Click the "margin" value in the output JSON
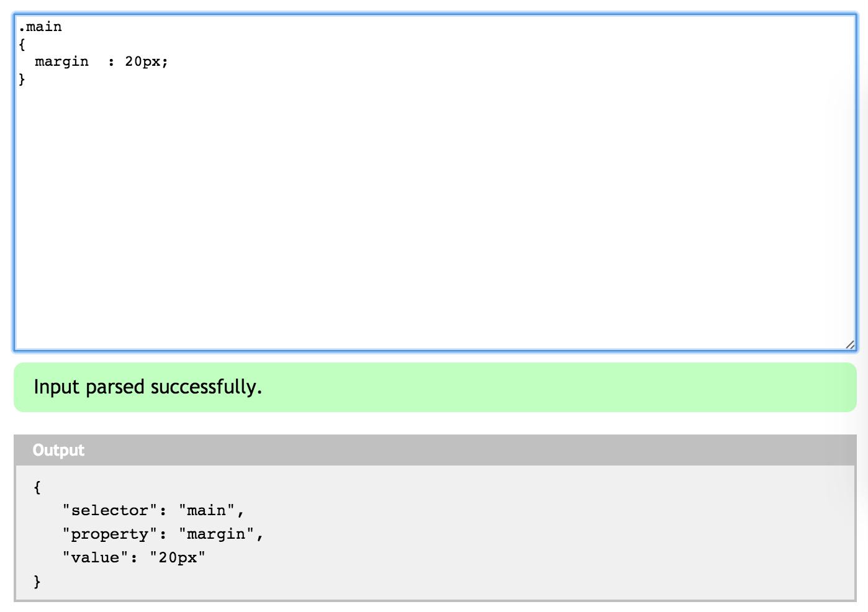The height and width of the screenshot is (612, 868). click(x=216, y=534)
